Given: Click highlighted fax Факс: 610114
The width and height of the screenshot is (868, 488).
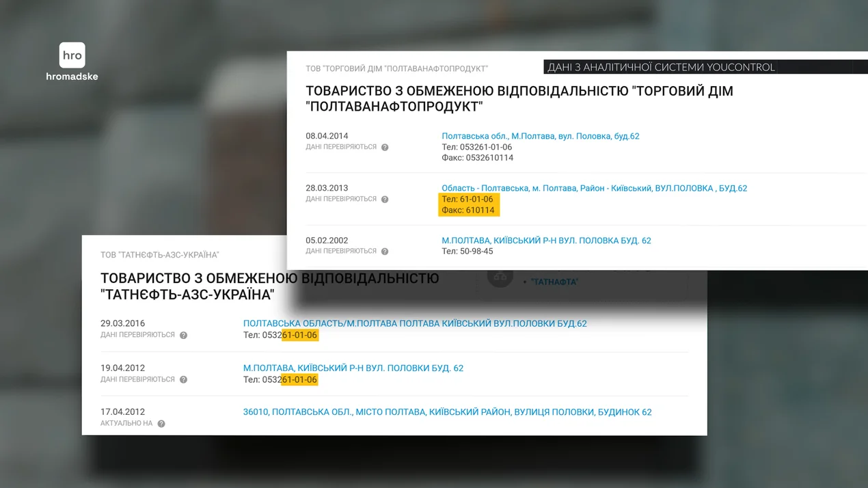Looking at the screenshot, I should (x=468, y=211).
